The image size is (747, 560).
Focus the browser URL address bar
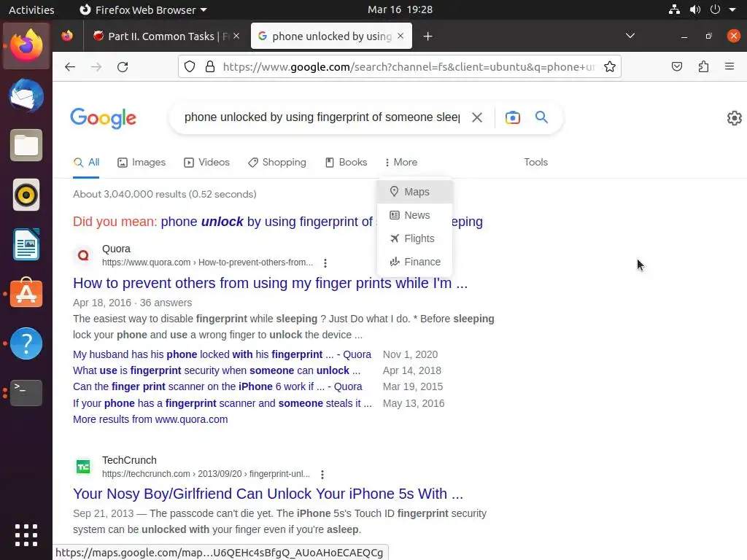click(409, 66)
